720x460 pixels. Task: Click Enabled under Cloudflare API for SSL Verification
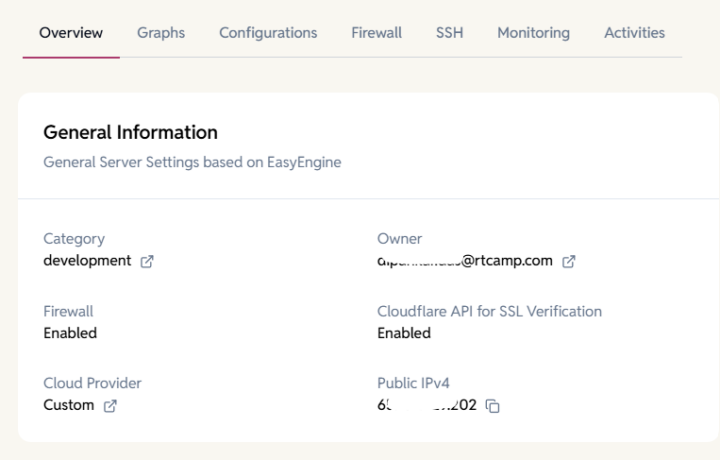click(404, 333)
